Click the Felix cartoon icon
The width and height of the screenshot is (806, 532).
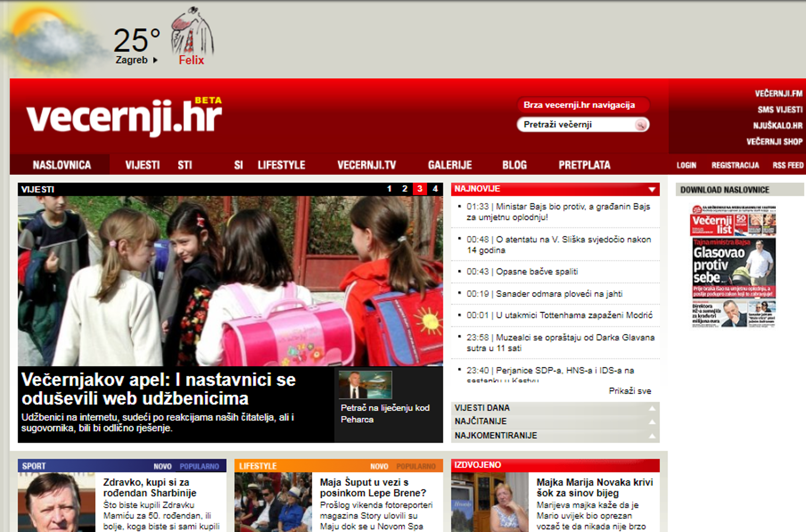coord(192,31)
